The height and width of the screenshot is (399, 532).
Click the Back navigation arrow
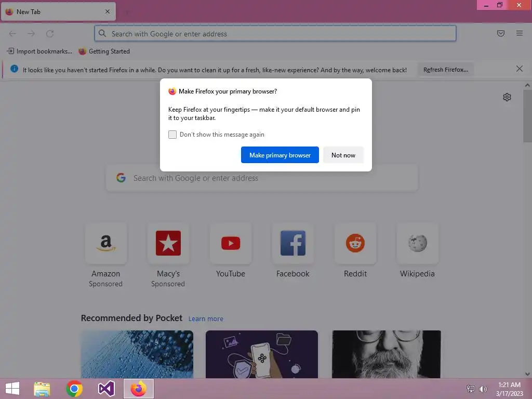[12, 34]
